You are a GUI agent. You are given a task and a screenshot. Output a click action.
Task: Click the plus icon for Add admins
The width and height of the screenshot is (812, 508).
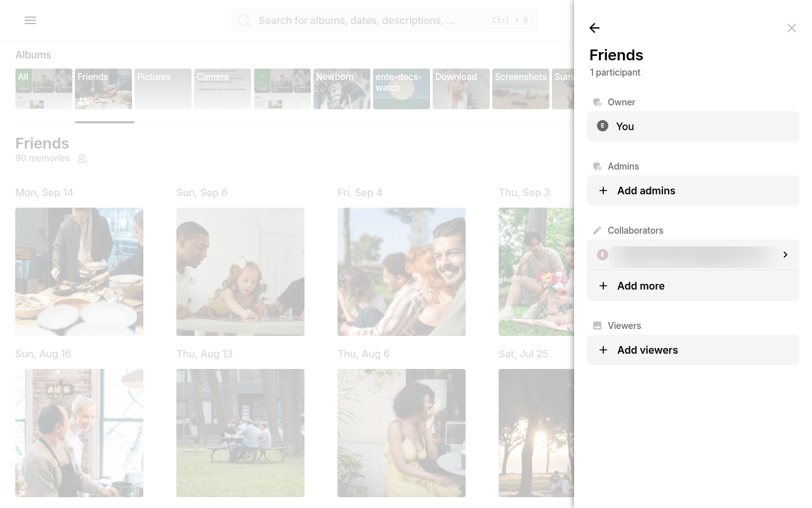coord(603,190)
